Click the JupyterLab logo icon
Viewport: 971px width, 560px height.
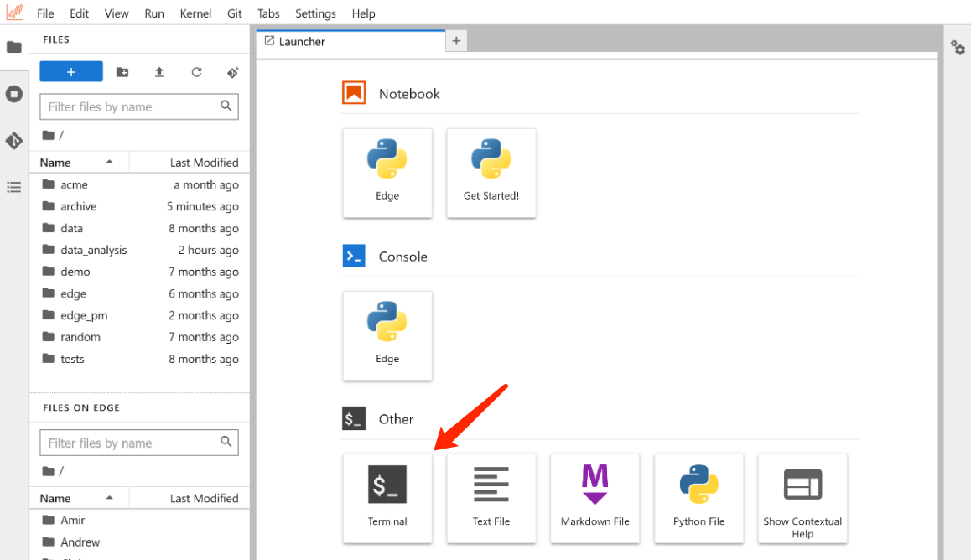pyautogui.click(x=14, y=12)
